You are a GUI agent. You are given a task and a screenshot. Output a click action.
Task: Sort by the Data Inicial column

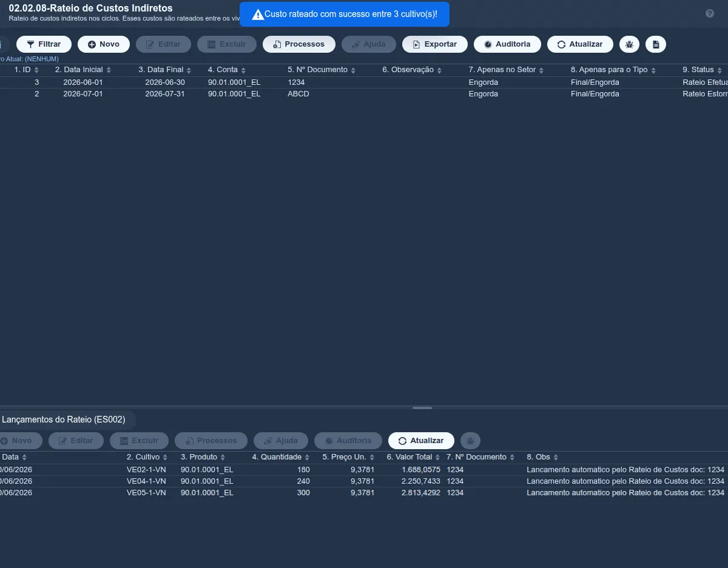[x=83, y=70]
